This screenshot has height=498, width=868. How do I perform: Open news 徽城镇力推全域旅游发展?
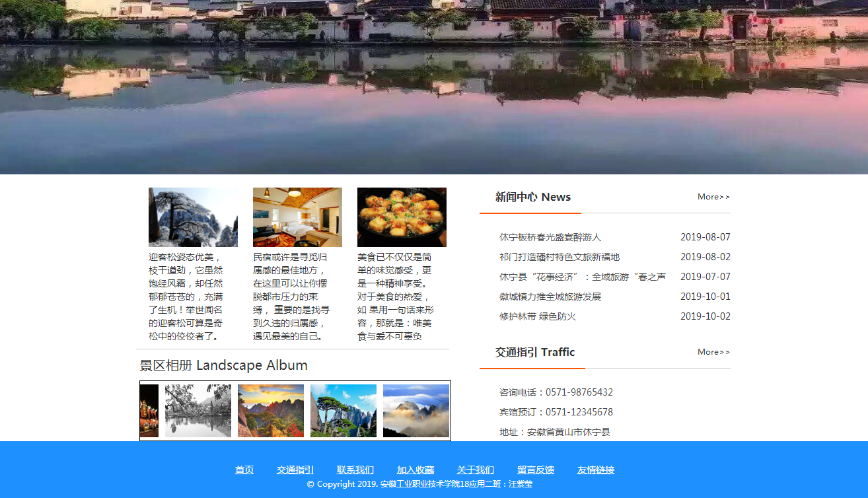(550, 297)
